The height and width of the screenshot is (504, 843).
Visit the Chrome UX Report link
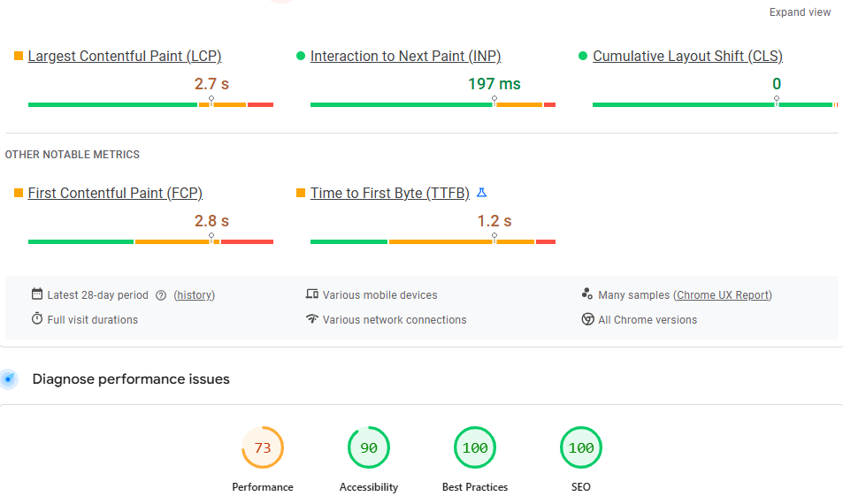tap(724, 295)
